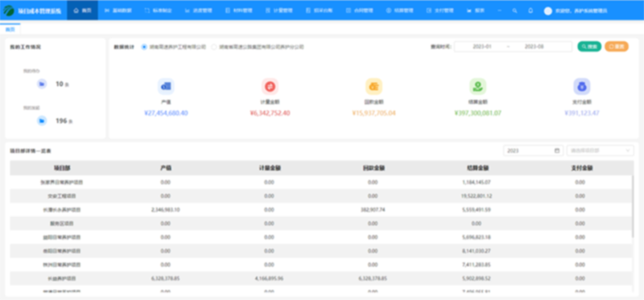Open the house-icon home menu item
644x300 pixels.
[x=82, y=10]
